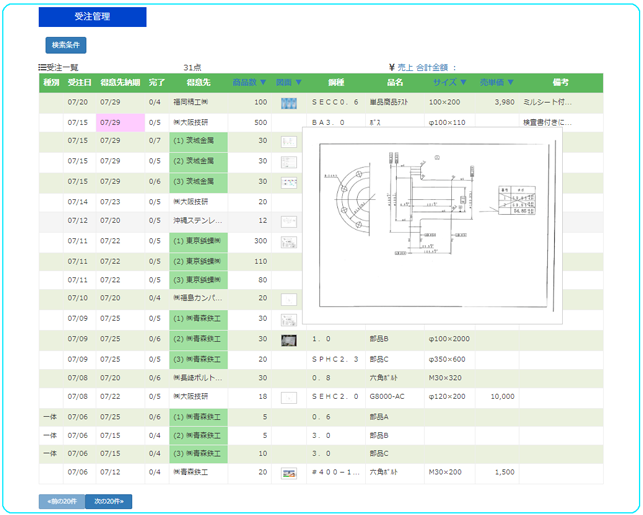Sort by 商品数 column arrow
The height and width of the screenshot is (515, 643).
(263, 82)
